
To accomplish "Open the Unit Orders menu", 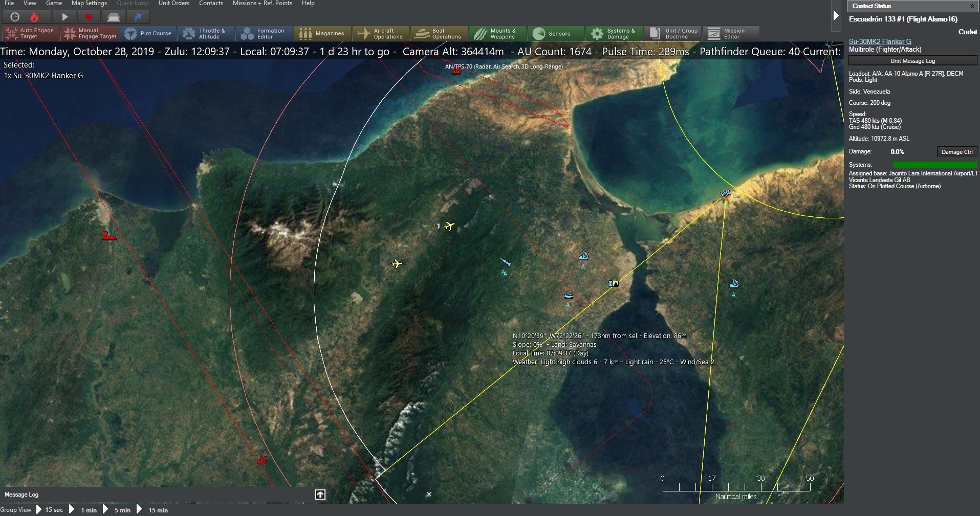I will click(x=174, y=3).
